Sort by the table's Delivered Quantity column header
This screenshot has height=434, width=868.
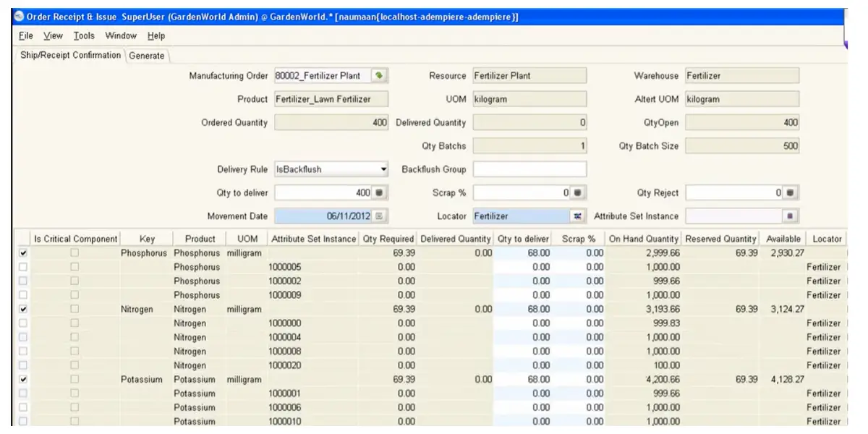(x=456, y=239)
